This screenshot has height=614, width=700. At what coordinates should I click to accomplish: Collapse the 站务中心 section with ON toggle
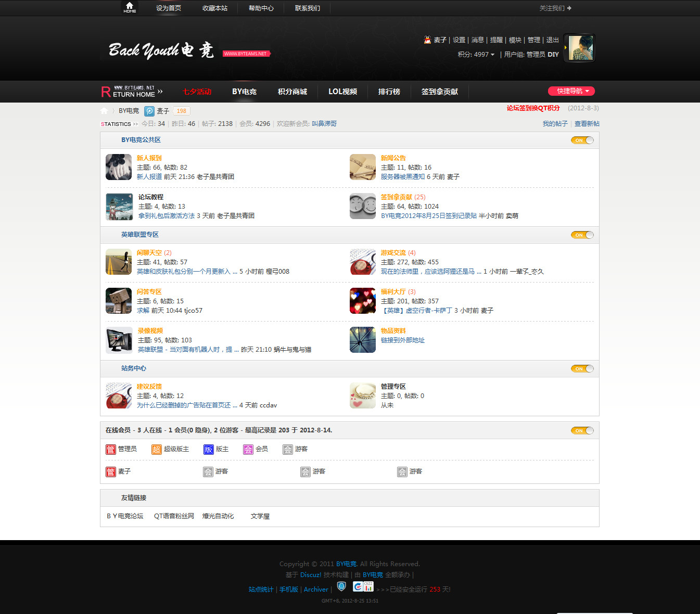pyautogui.click(x=582, y=368)
